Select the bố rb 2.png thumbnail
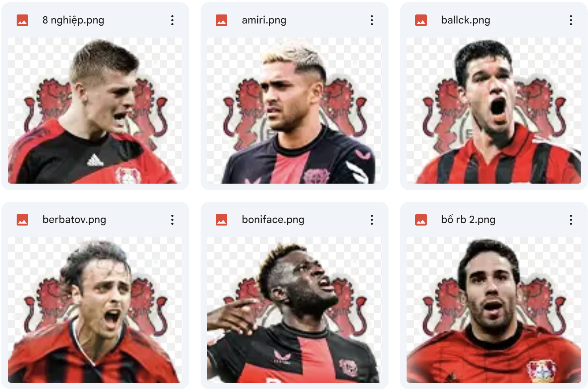This screenshot has height=390, width=588. [x=494, y=310]
